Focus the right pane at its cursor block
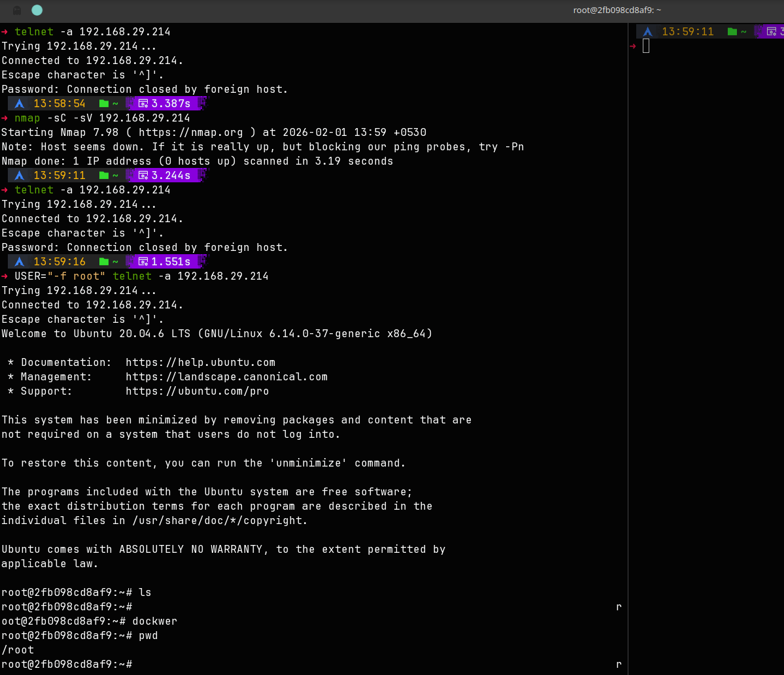784x675 pixels. click(x=646, y=46)
